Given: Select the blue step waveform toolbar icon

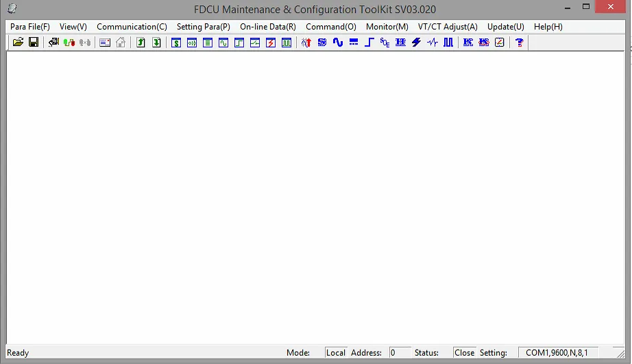Looking at the screenshot, I should (x=369, y=43).
